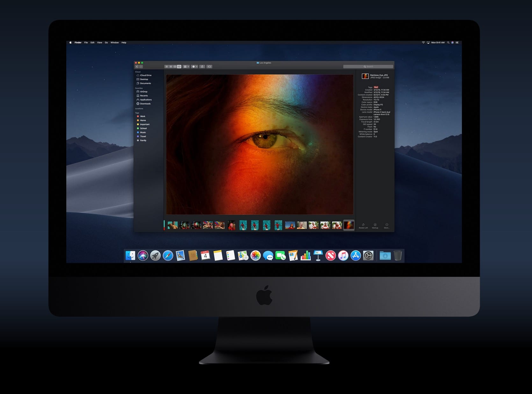532x394 pixels.
Task: Collapse the Tags sidebar section
Action: pos(137,113)
